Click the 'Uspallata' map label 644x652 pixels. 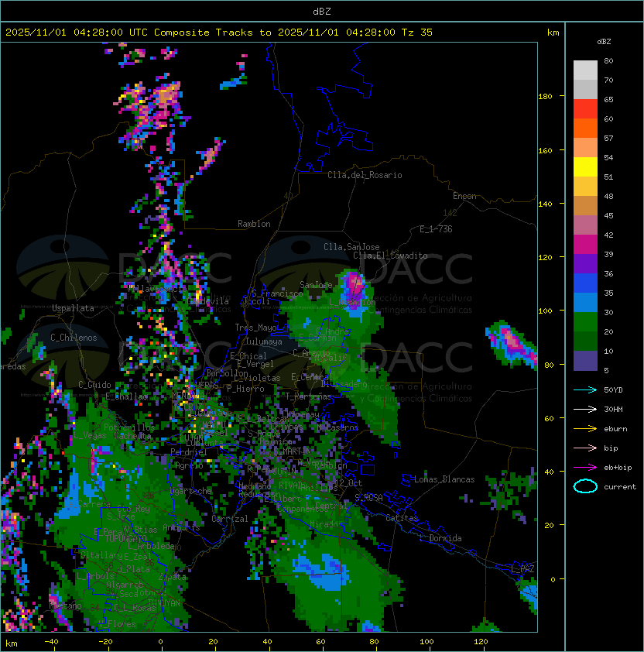coord(73,308)
